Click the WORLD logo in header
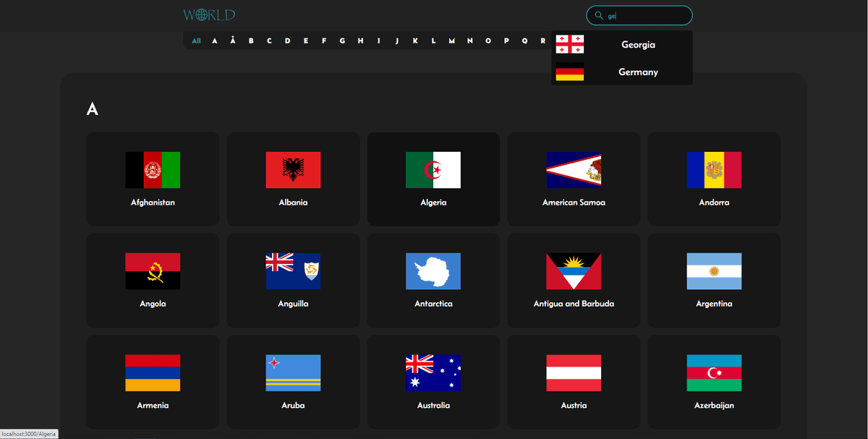This screenshot has height=439, width=868. 209,15
